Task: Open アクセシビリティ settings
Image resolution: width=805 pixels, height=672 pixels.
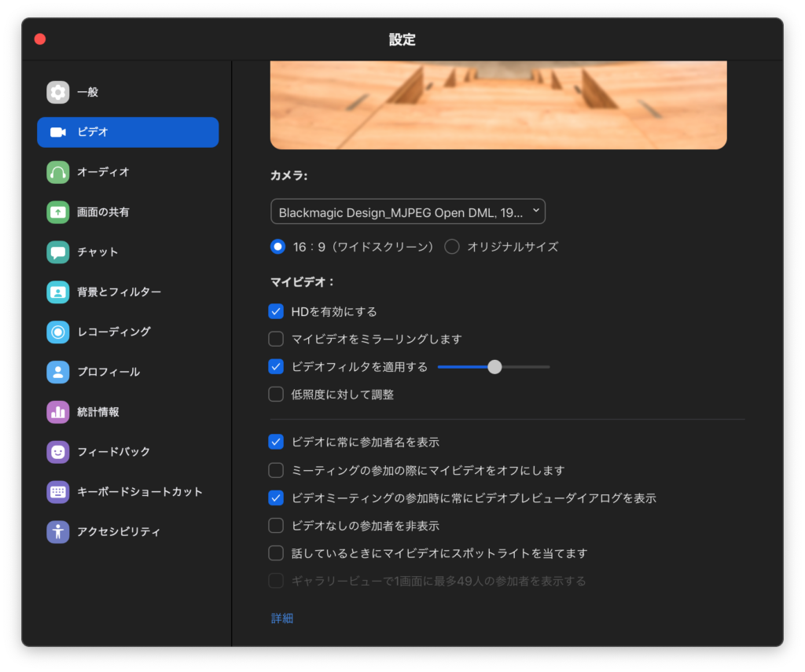Action: point(128,532)
